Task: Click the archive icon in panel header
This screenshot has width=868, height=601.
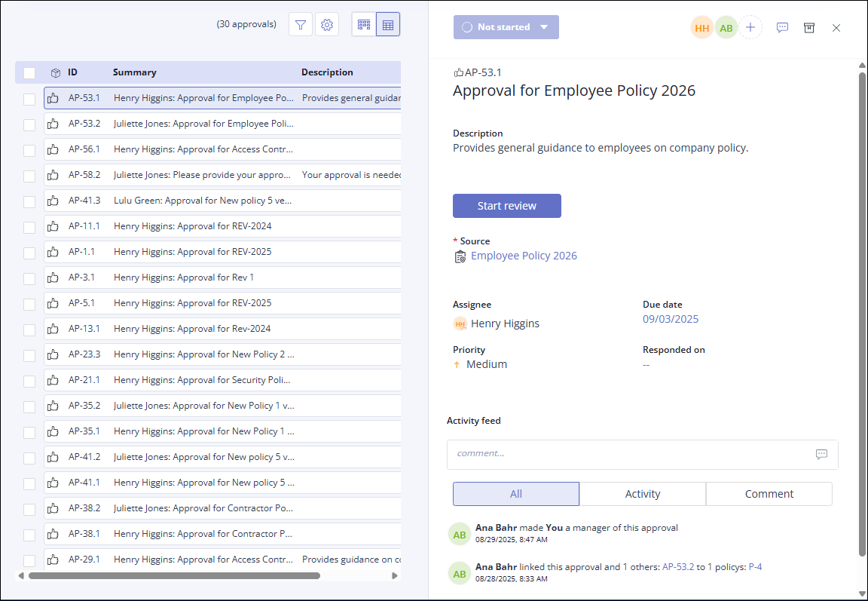Action: 809,28
